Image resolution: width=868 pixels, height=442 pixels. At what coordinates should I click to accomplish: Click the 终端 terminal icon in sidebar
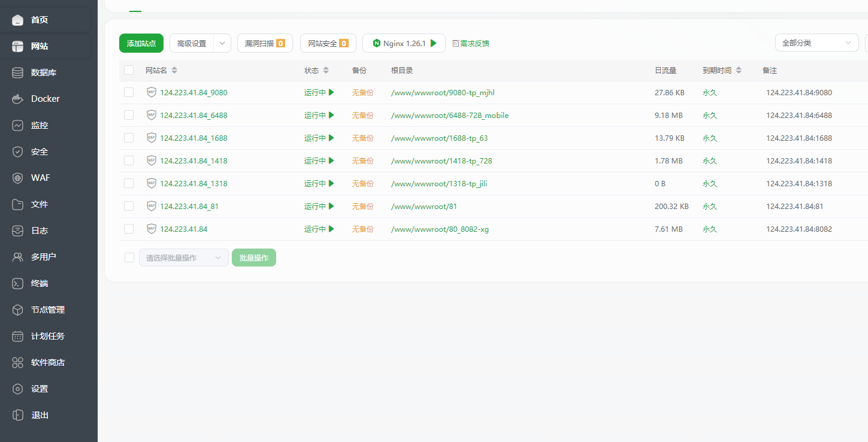click(18, 283)
